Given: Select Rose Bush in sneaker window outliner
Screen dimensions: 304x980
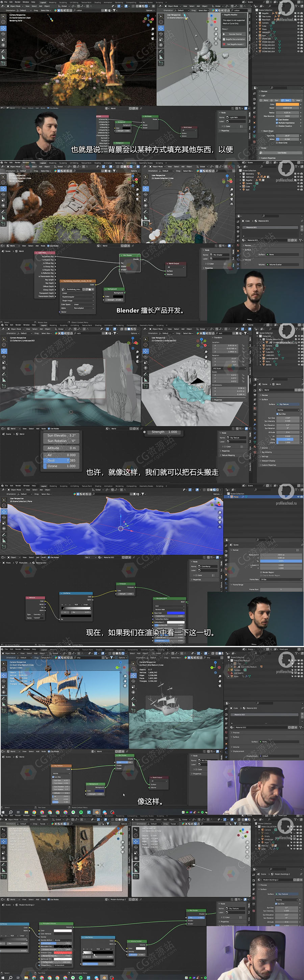Looking at the screenshot, I should click(266, 20).
